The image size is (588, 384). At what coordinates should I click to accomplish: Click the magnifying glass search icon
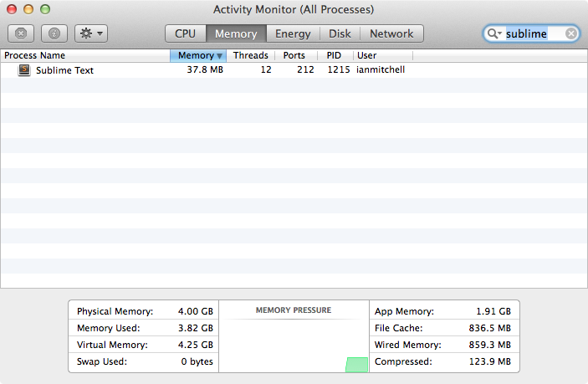(493, 33)
